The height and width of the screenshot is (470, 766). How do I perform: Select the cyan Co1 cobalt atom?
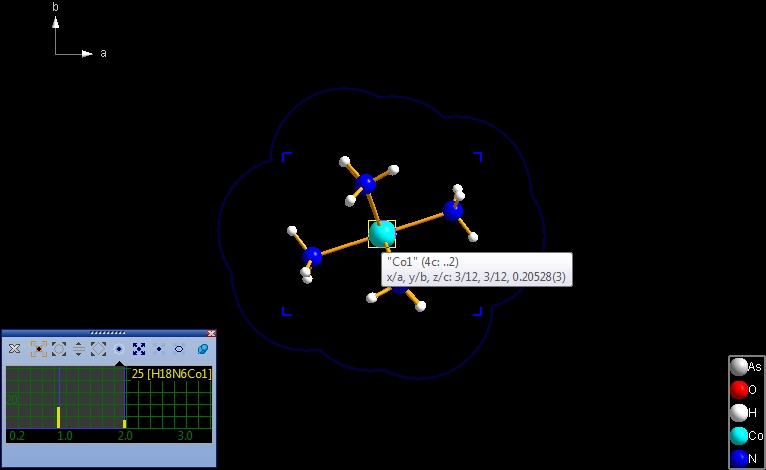[382, 234]
